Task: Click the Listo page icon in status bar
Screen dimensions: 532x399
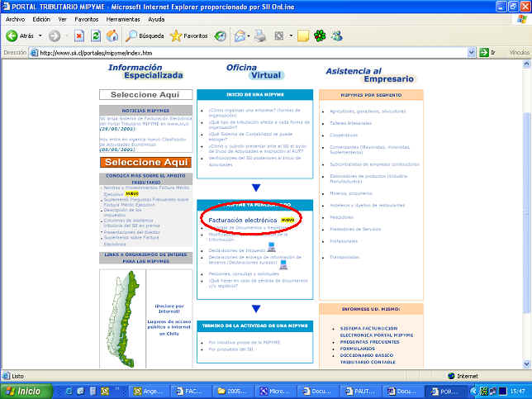Action: [x=6, y=376]
